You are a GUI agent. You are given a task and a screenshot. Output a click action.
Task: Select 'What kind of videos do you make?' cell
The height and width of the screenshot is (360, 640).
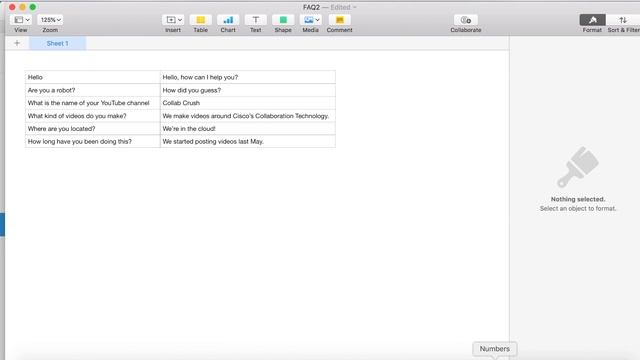click(x=93, y=116)
